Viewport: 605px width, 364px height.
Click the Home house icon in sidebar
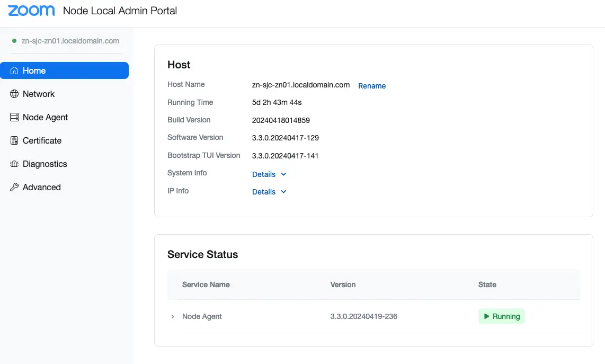tap(14, 70)
